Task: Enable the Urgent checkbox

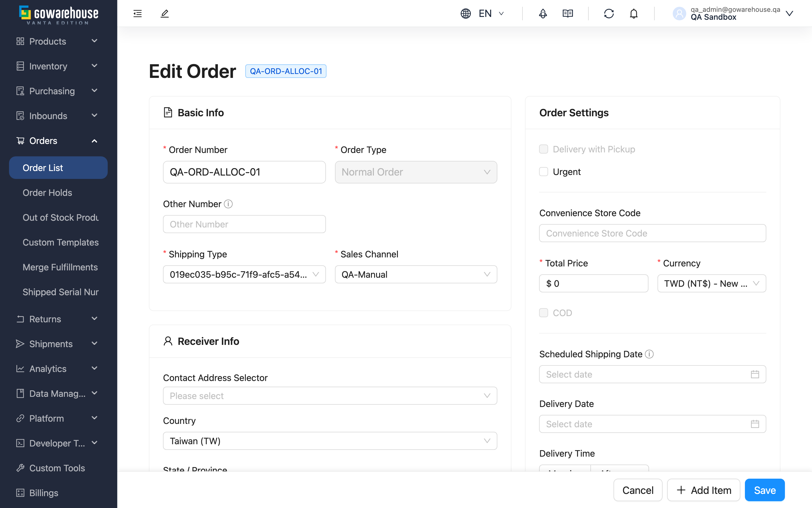Action: pos(544,172)
